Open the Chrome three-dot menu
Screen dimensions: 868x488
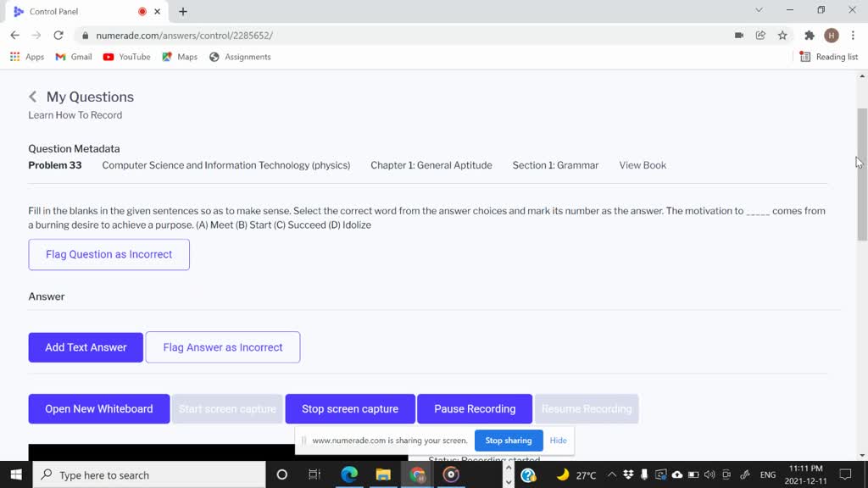[x=853, y=36]
